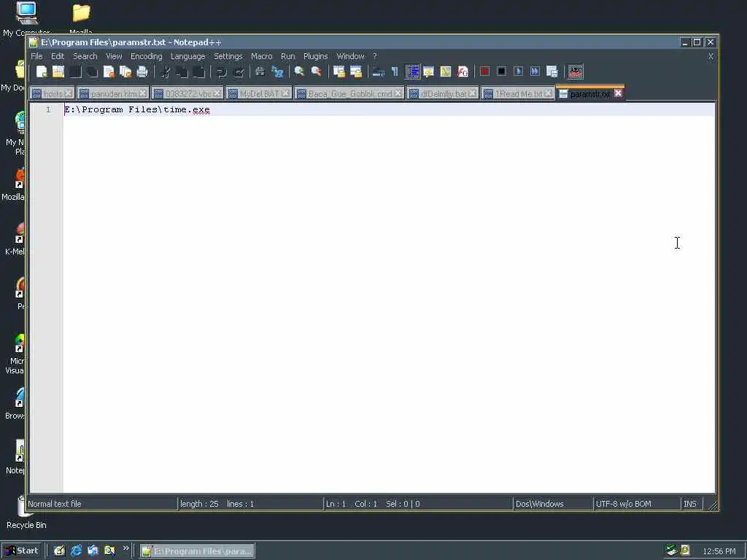Close the hosts tab
747x560 pixels.
pyautogui.click(x=68, y=93)
